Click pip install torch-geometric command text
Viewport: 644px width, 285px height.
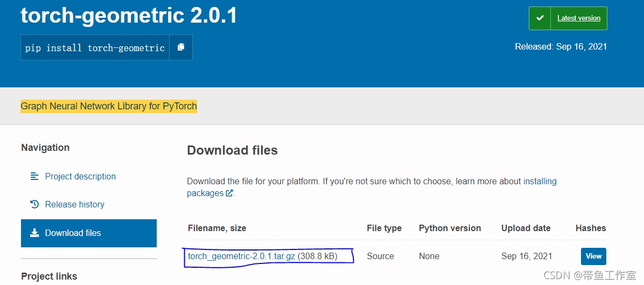click(x=95, y=48)
